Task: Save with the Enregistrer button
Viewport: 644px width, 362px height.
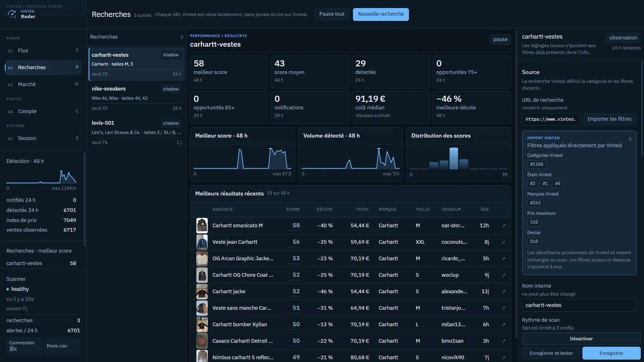Action: point(611,353)
